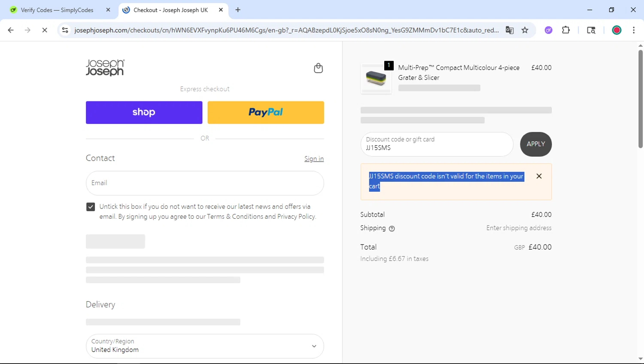Click the scrollbar down arrow

(640, 359)
